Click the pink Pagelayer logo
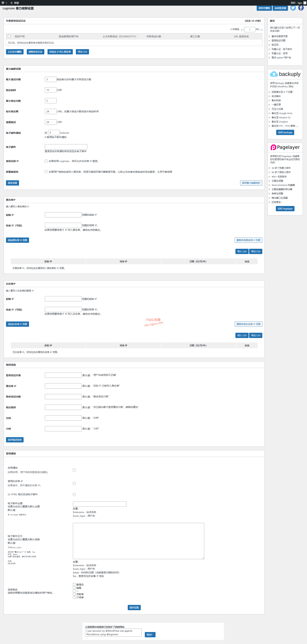This screenshot has width=307, height=644. pyautogui.click(x=274, y=148)
